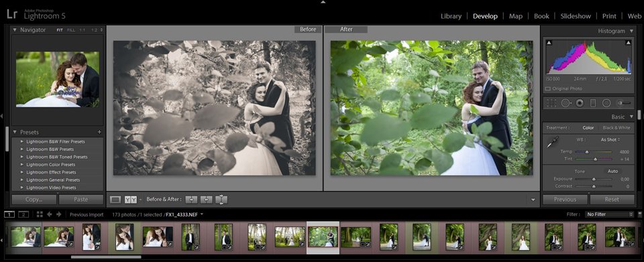Expand Lightroom B&W Presets folder

click(22, 149)
